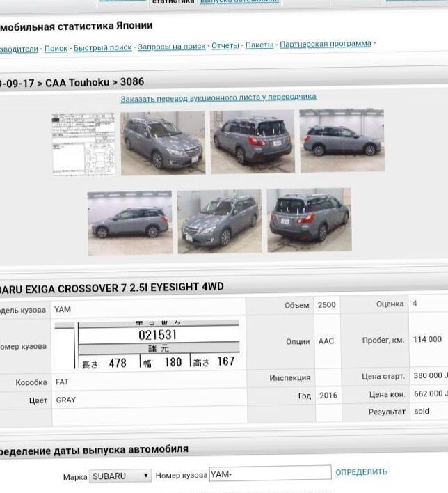The height and width of the screenshot is (493, 448).
Task: Go to the Отчеты link
Action: click(x=225, y=45)
